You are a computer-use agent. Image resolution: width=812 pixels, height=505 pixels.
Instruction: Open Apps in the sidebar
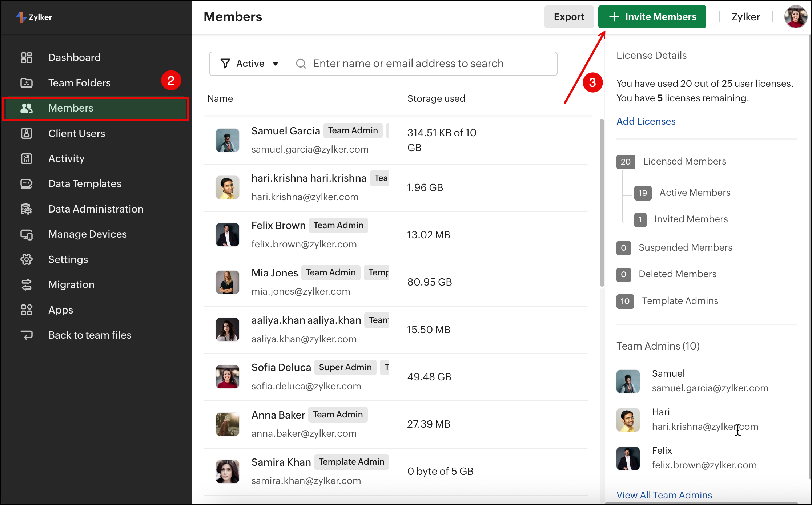(60, 310)
